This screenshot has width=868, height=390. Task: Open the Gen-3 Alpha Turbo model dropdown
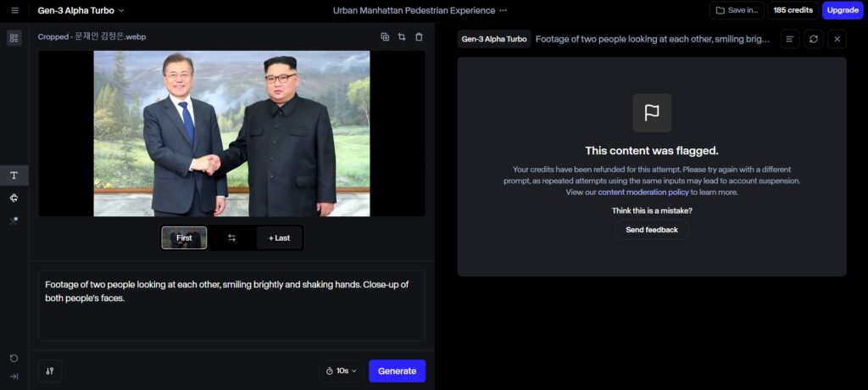tap(81, 10)
